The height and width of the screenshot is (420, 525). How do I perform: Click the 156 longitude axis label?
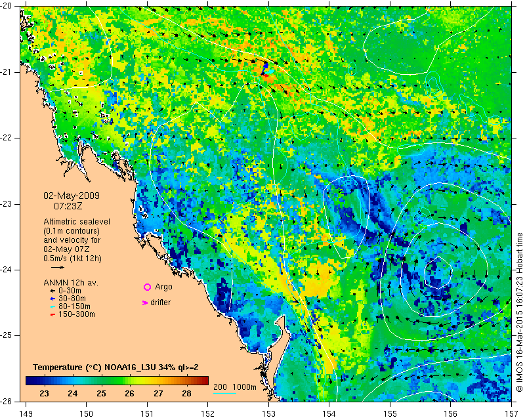pyautogui.click(x=451, y=414)
